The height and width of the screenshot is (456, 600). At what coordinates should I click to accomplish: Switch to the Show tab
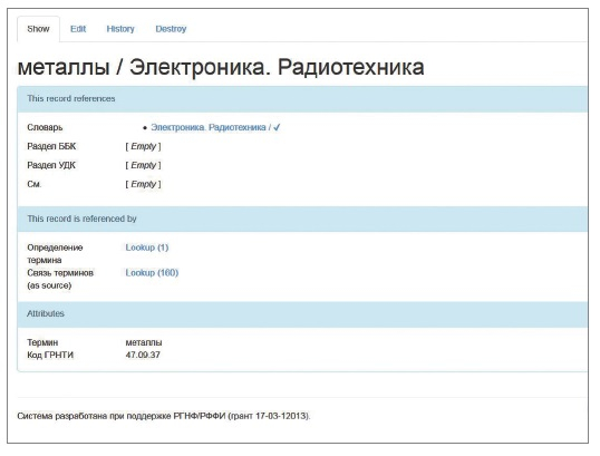tap(38, 29)
